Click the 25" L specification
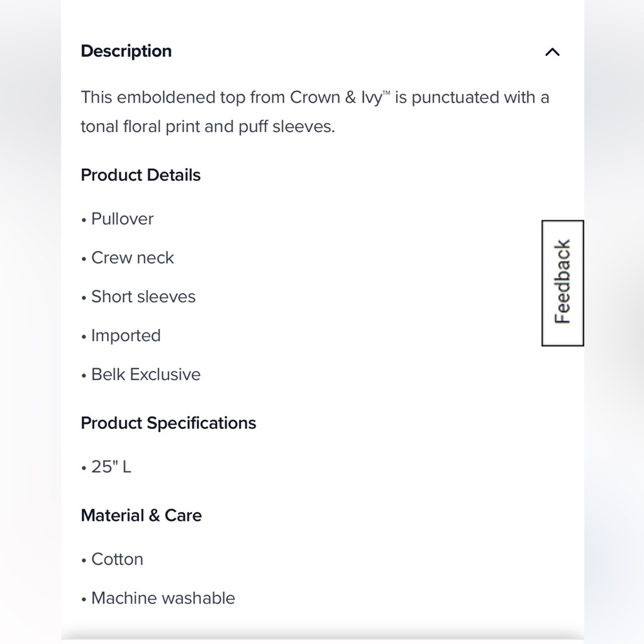 coord(111,467)
